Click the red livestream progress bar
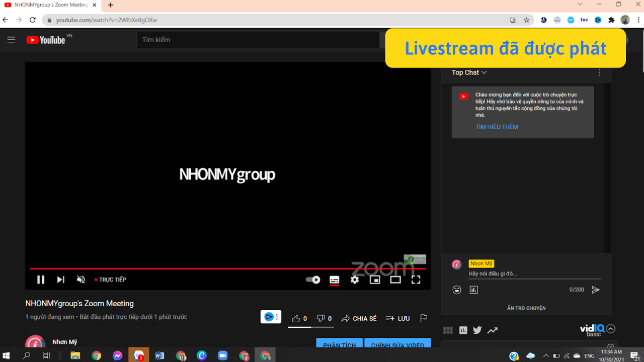This screenshot has width=644, height=362. (x=226, y=268)
